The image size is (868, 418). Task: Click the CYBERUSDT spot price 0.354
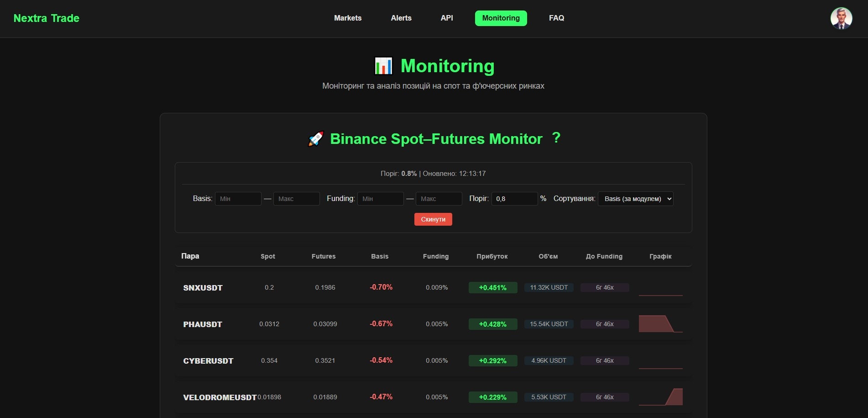pos(269,360)
